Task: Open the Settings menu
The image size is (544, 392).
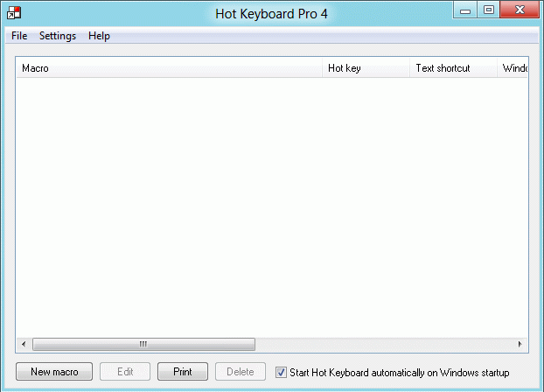Action: pos(58,36)
